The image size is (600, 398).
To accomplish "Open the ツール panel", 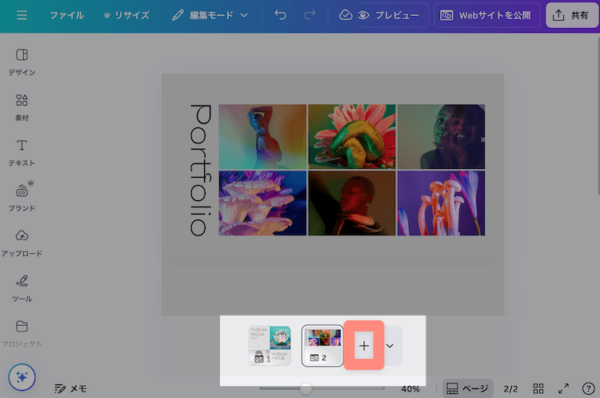I will (22, 289).
